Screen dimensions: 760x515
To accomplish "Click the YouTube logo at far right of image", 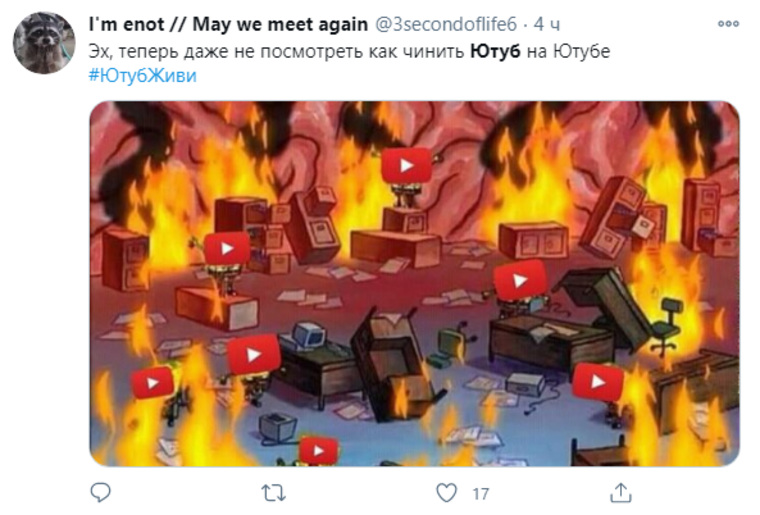I will pos(598,382).
